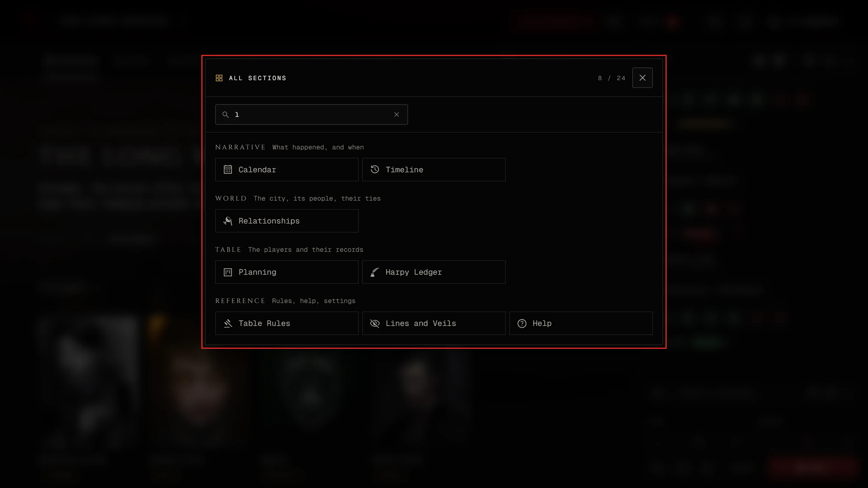Click the 8 / 24 results counter
This screenshot has height=488, width=868.
coord(612,78)
